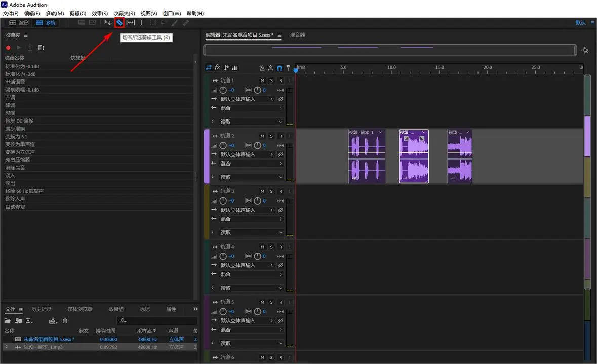Select the highlighted middle clip on 轨道 2
Image resolution: width=597 pixels, height=364 pixels.
coord(414,156)
